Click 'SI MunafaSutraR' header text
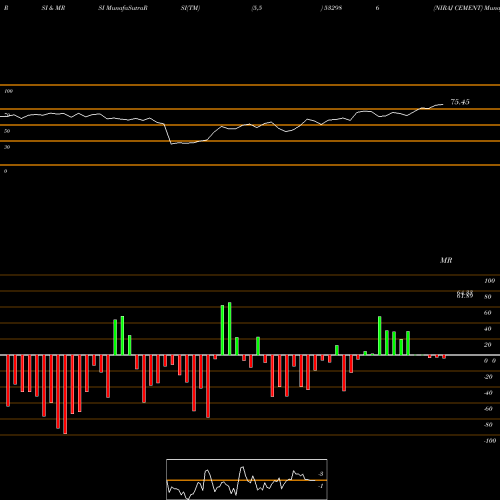The width and height of the screenshot is (500, 500). [x=123, y=8]
